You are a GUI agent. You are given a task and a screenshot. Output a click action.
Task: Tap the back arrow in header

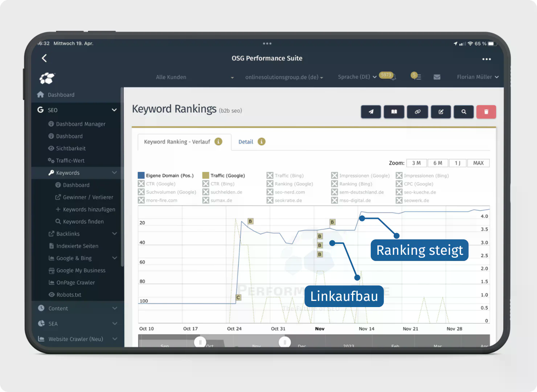click(44, 58)
